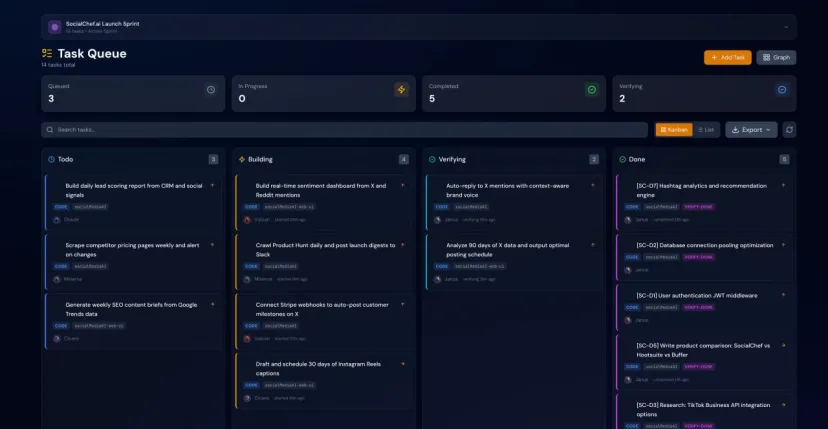This screenshot has width=828, height=429.
Task: Open 'Draft and schedule 30 days' card title
Action: [x=318, y=368]
